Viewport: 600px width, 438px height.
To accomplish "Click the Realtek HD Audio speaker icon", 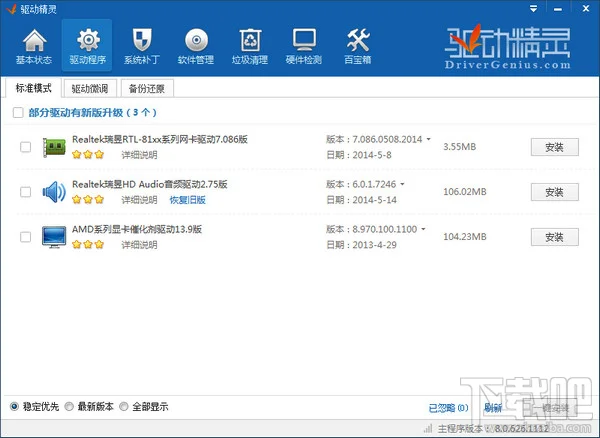I will click(54, 192).
